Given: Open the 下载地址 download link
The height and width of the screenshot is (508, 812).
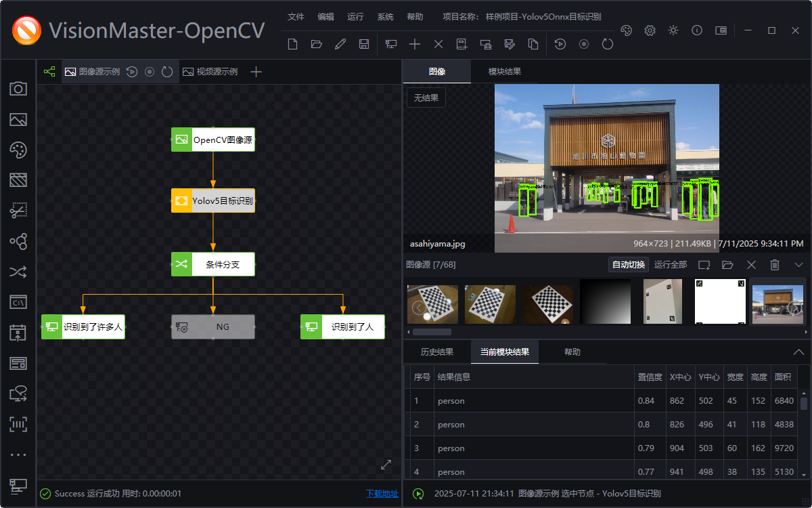Looking at the screenshot, I should coord(383,494).
